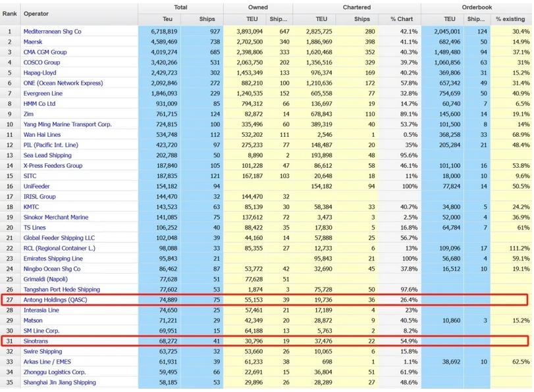
Task: Click the CMA CGM Group link
Action: point(45,52)
